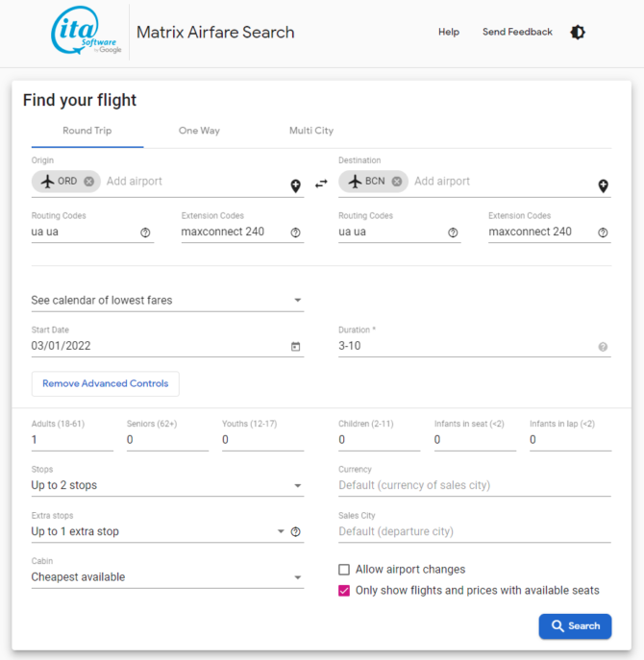This screenshot has height=660, width=644.
Task: Click Remove Advanced Controls
Action: [106, 383]
